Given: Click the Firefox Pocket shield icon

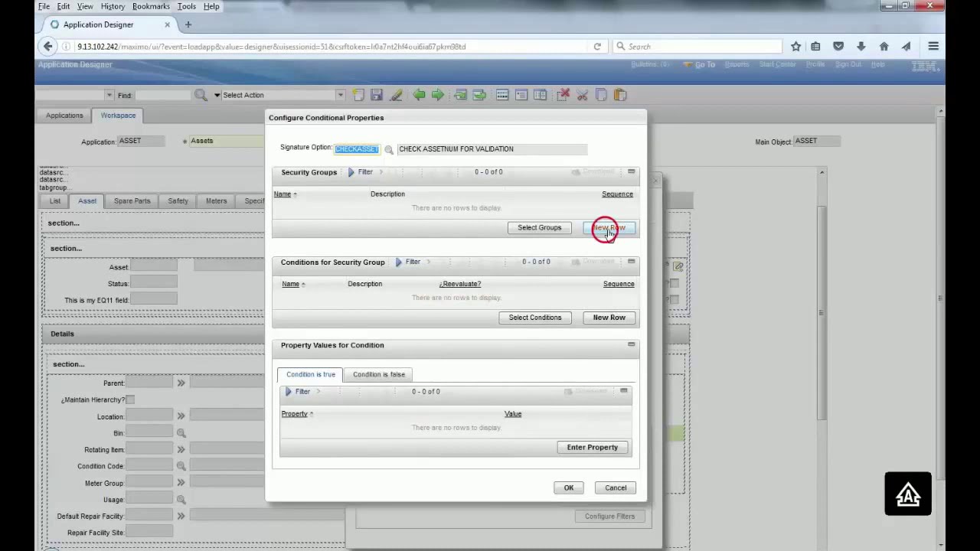Looking at the screenshot, I should point(838,47).
